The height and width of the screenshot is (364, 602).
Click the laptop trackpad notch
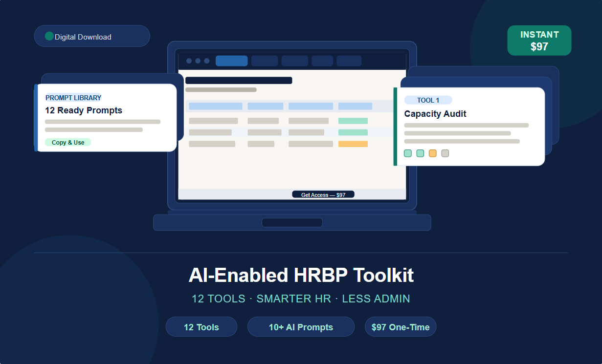[292, 223]
